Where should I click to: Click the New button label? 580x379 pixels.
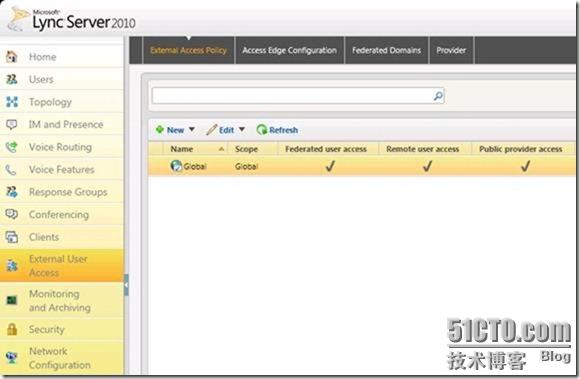click(175, 130)
